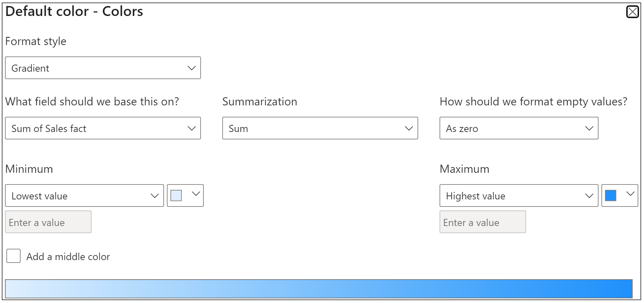This screenshot has width=644, height=303.
Task: Focus the Minimum 'Enter a value' field
Action: (48, 222)
